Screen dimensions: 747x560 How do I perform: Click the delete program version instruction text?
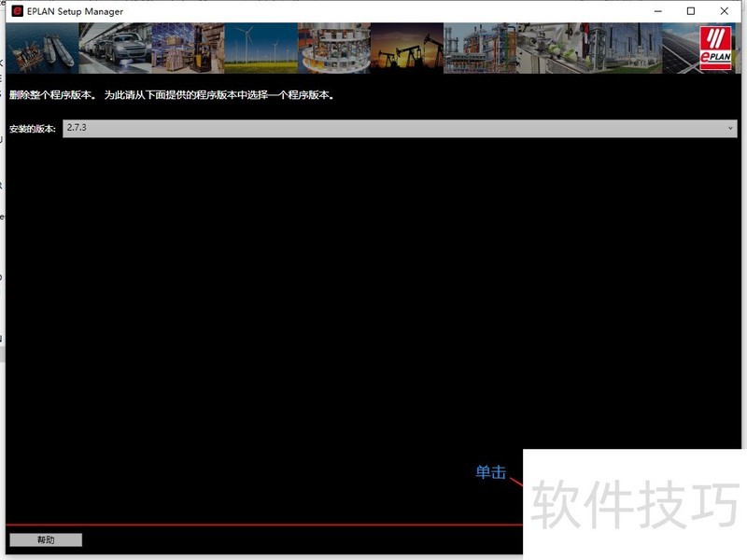172,95
